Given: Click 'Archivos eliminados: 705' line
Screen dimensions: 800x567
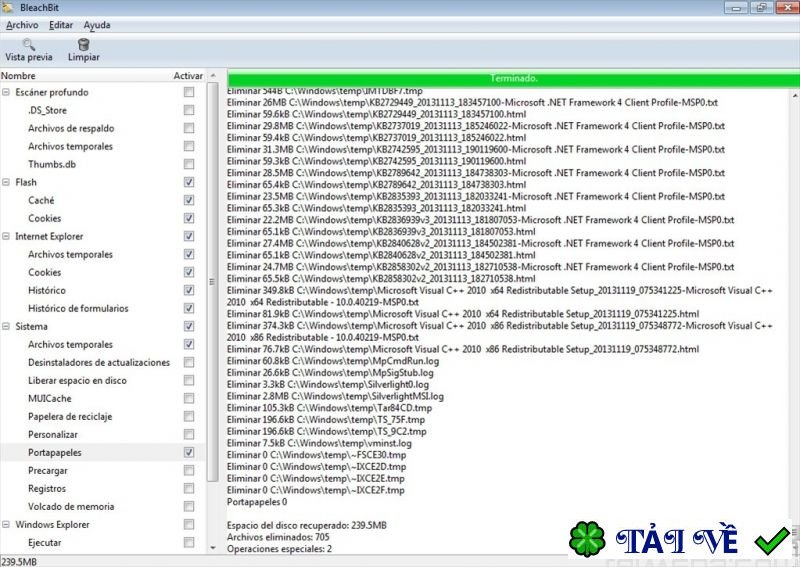Looking at the screenshot, I should click(278, 537).
